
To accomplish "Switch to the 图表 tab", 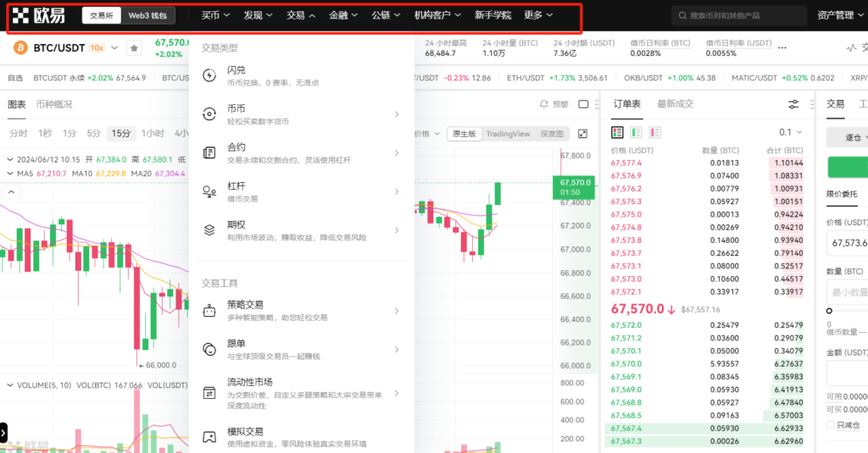I will coord(17,104).
